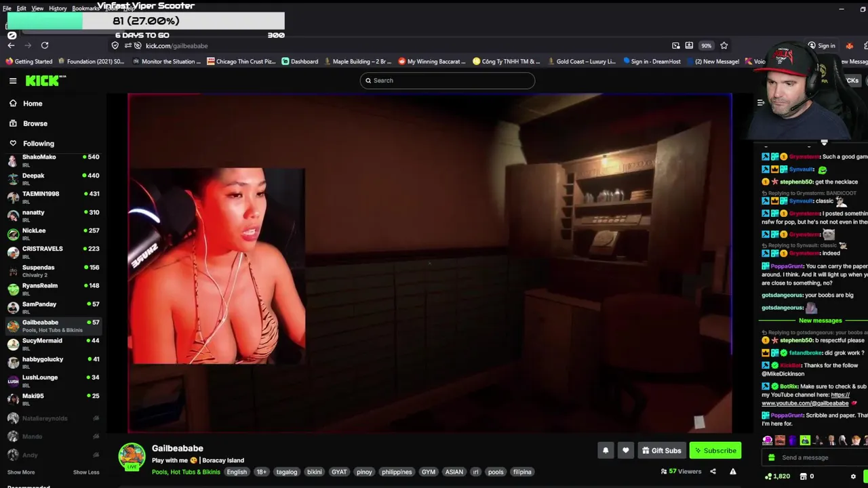Open CRISTRAVELS channel in sidebar

pos(54,252)
